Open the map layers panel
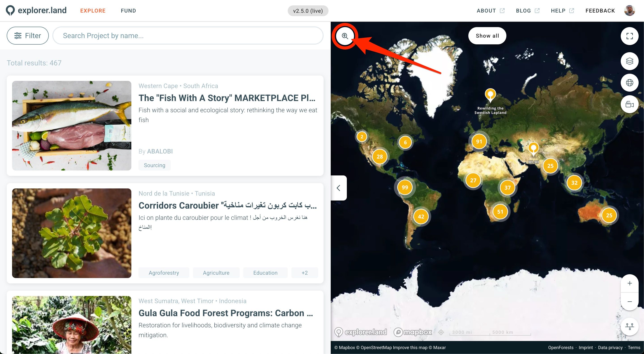 [629, 61]
